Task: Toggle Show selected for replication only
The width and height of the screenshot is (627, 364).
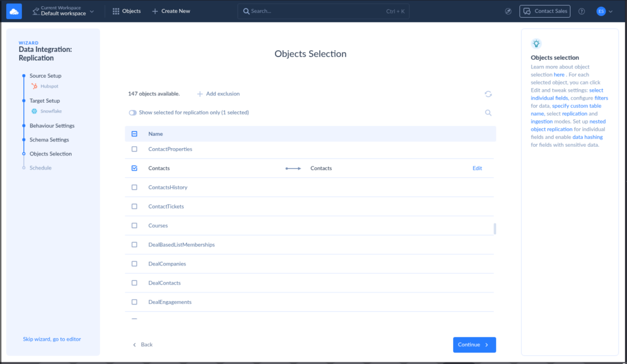Action: coord(132,113)
